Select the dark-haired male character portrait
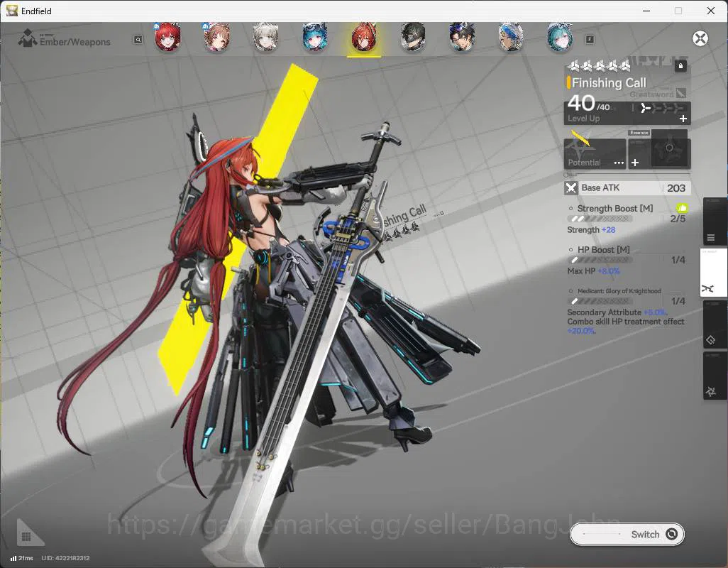This screenshot has height=568, width=728. pos(462,37)
